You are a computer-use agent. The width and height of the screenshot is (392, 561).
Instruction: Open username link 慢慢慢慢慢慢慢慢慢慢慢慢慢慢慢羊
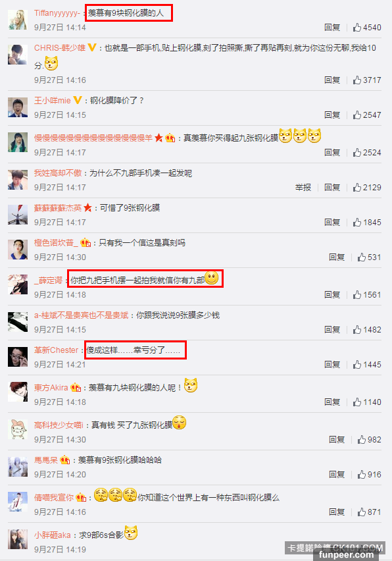click(93, 138)
